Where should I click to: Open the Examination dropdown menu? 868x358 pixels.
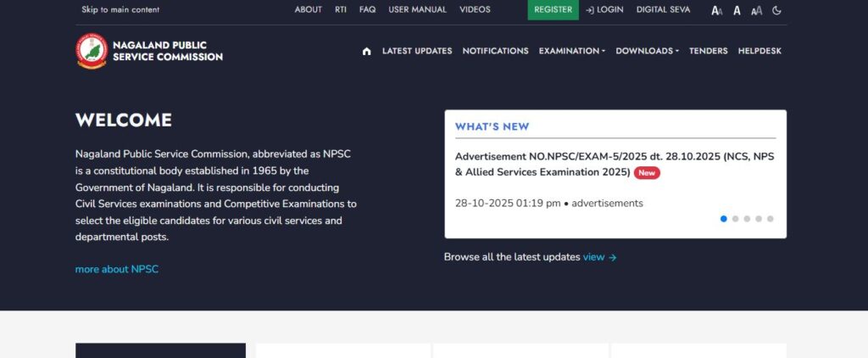click(x=572, y=51)
